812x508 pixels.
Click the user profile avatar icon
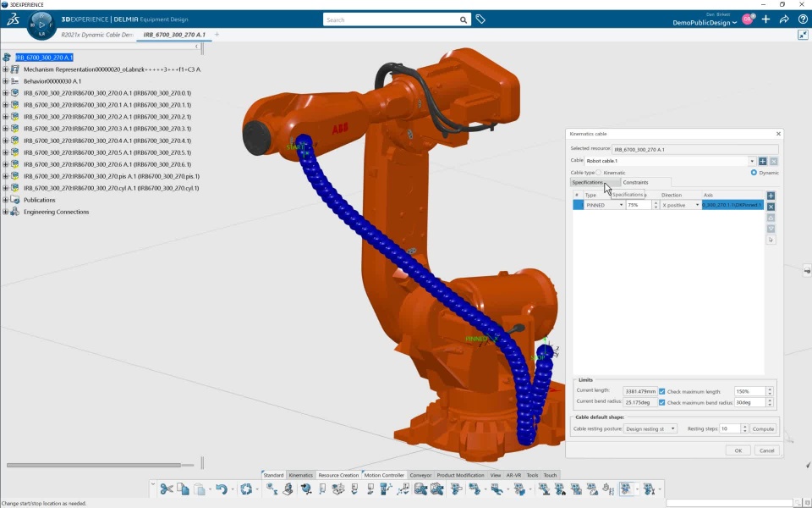pyautogui.click(x=748, y=19)
